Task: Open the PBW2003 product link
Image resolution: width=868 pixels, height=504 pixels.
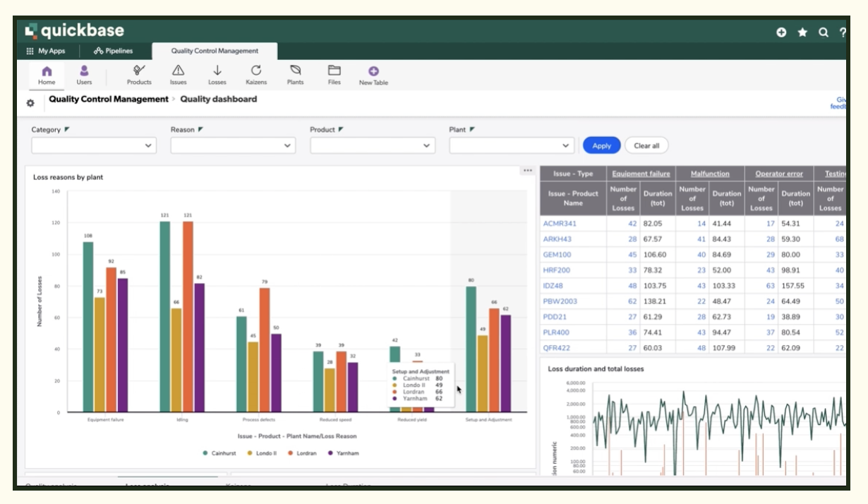Action: 560,301
